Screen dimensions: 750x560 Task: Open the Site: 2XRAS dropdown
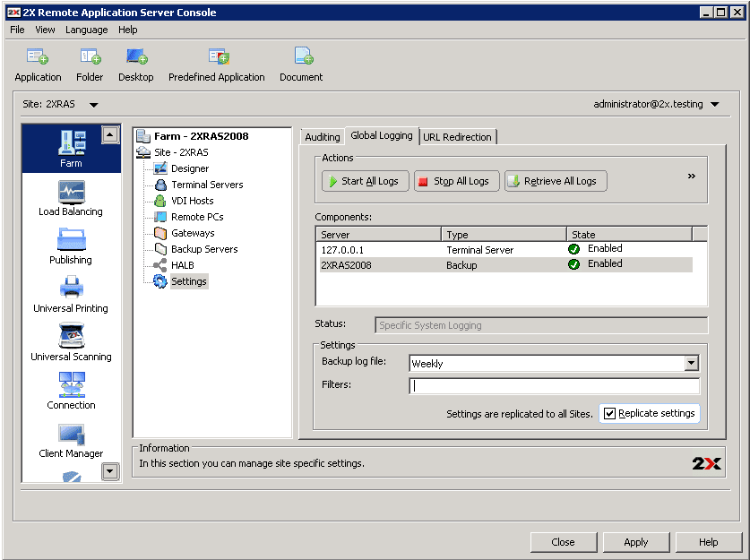coord(94,105)
